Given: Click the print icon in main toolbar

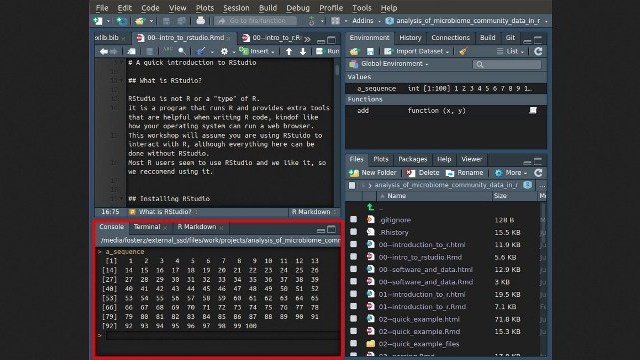Looking at the screenshot, I should [200, 21].
